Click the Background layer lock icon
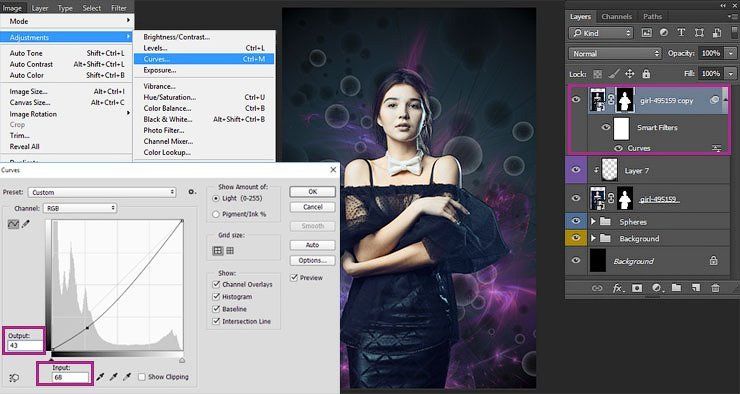 point(714,260)
